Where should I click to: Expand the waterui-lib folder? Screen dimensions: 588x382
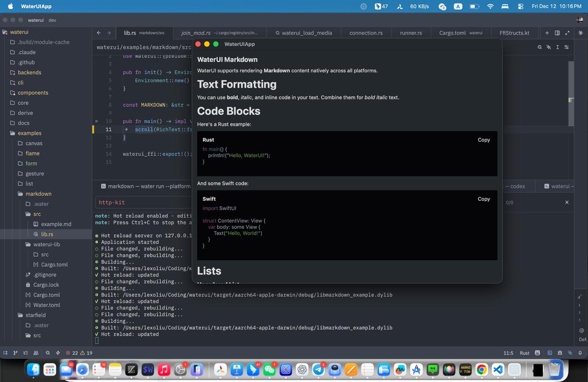tap(46, 245)
